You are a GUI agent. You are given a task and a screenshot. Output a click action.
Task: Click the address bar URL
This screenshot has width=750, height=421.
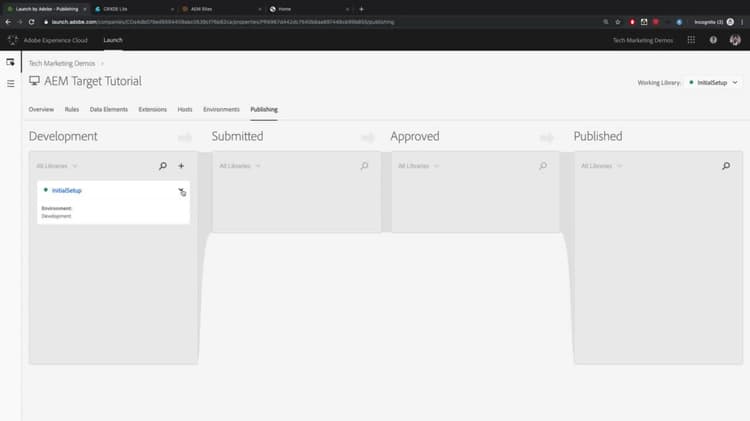tap(223, 22)
